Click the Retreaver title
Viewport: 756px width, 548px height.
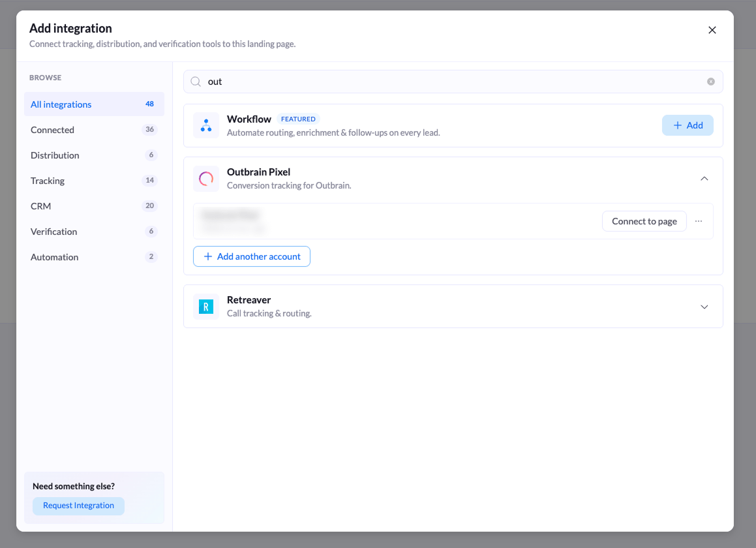(x=249, y=300)
